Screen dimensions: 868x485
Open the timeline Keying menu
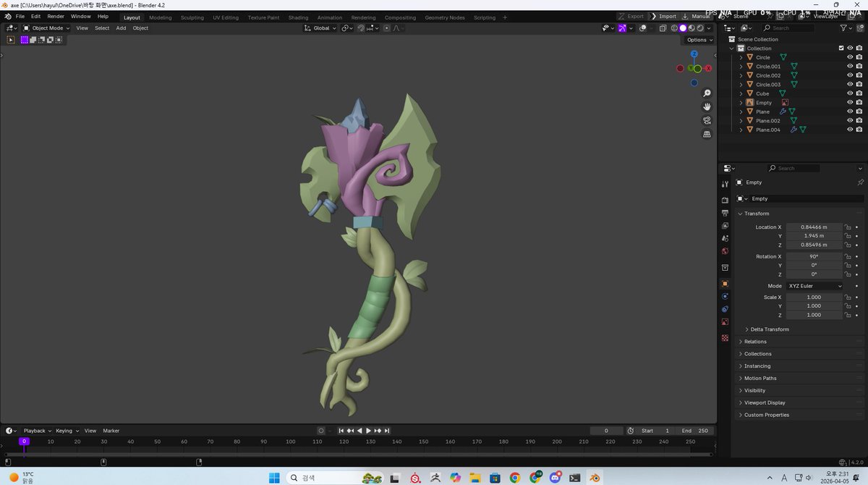(x=67, y=431)
